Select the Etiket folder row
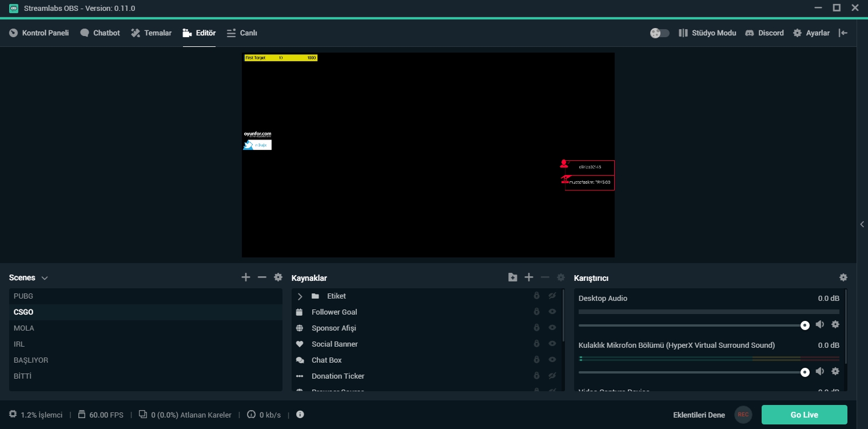Screen dimensions: 868x429 [427, 296]
